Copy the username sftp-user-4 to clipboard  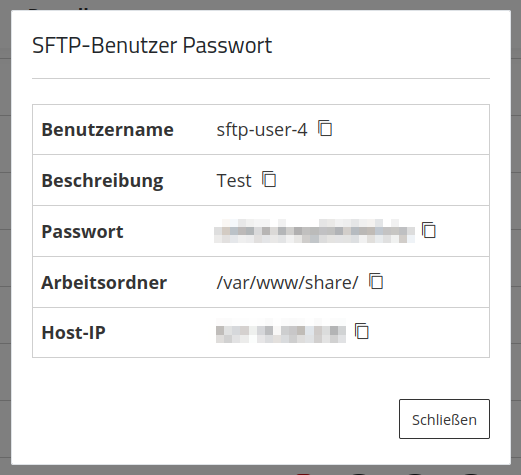click(325, 128)
